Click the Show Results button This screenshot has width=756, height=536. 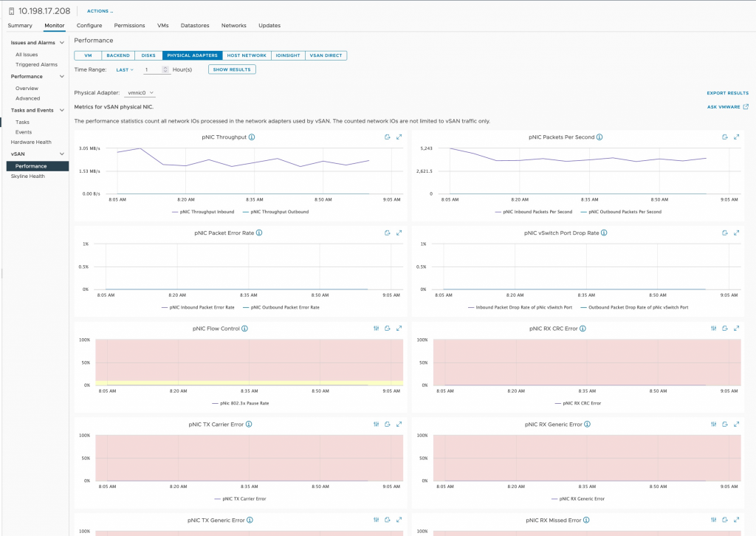232,69
